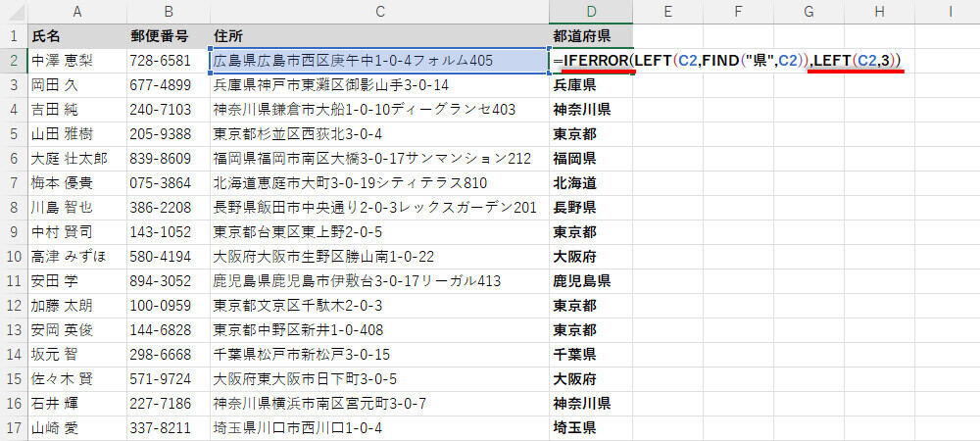Click prefecture cell 北海道
The width and height of the screenshot is (980, 441).
(x=591, y=183)
